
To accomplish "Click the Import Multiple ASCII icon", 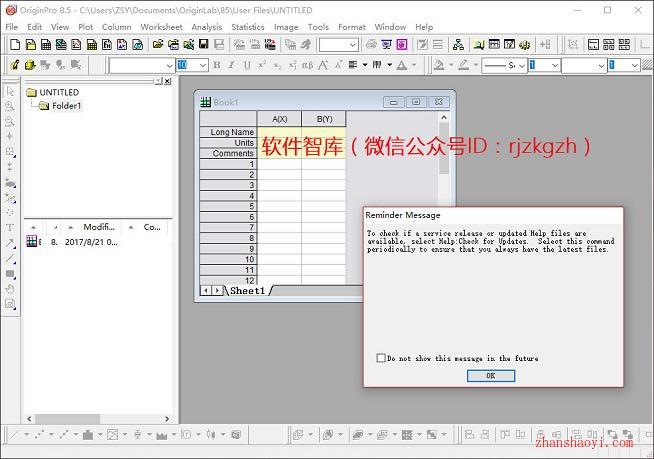I will pos(270,44).
